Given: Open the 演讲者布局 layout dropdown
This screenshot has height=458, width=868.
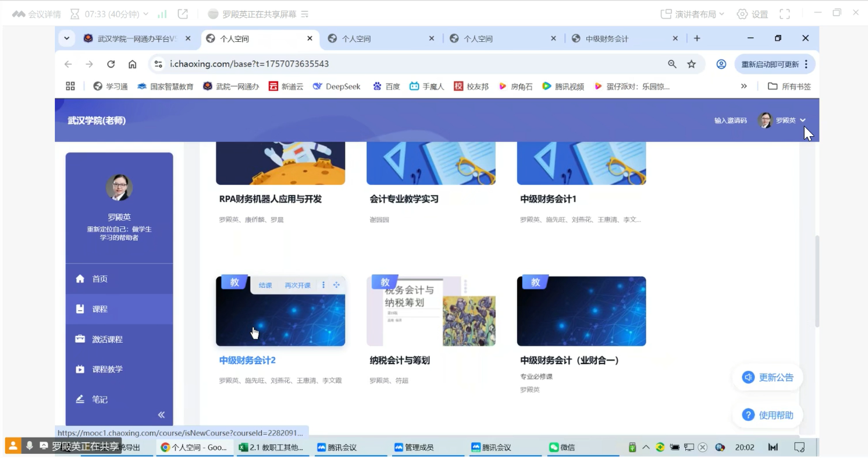Looking at the screenshot, I should (693, 14).
